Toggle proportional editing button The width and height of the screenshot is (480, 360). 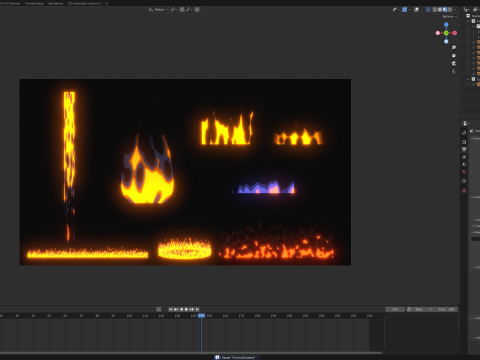197,10
